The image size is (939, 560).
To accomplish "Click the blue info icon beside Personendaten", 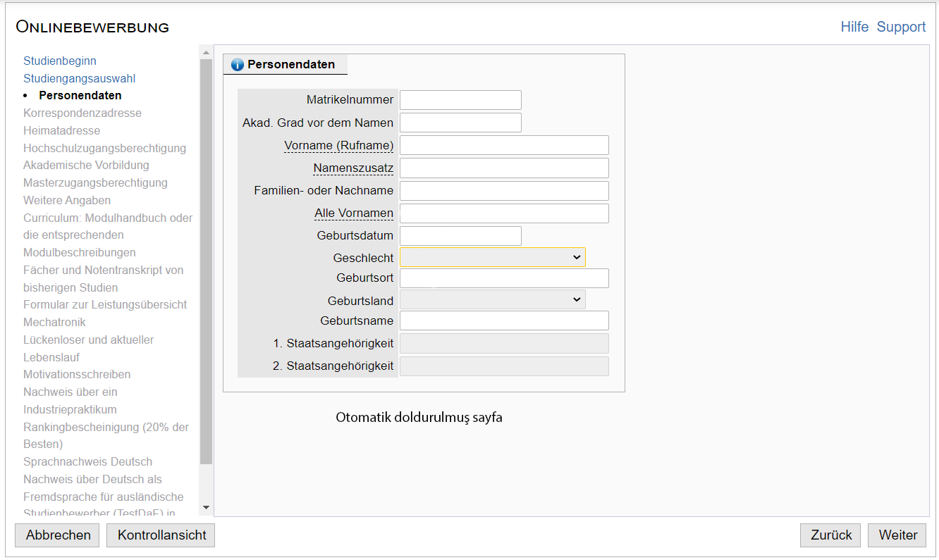I will click(x=237, y=65).
